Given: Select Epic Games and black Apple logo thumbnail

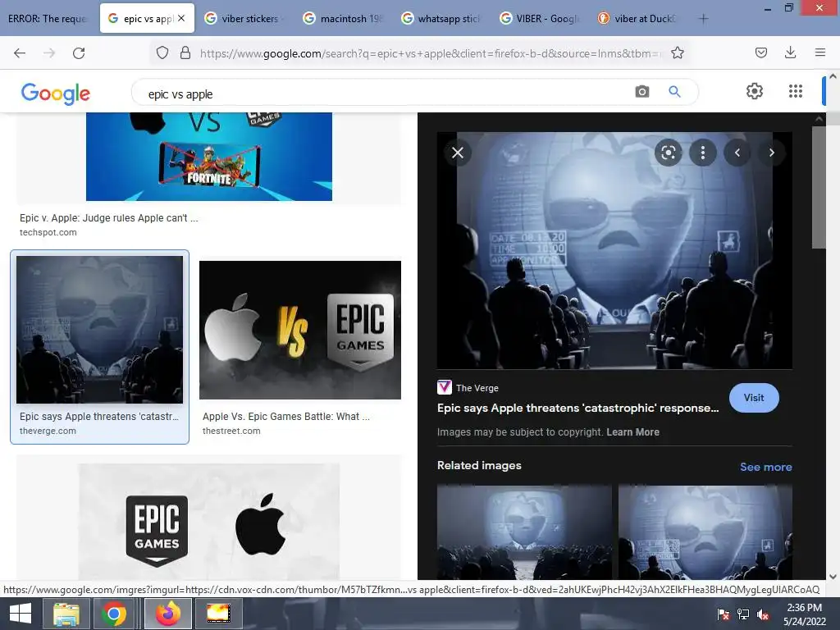Looking at the screenshot, I should pyautogui.click(x=209, y=522).
